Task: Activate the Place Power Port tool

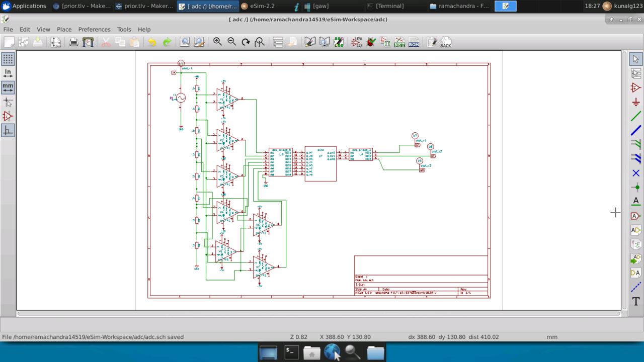Action: pyautogui.click(x=635, y=102)
